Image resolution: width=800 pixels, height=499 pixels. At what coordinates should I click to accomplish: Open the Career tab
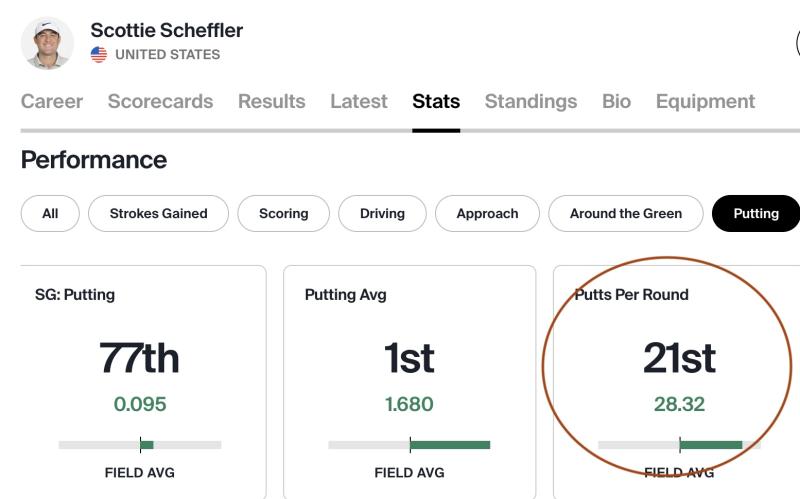pos(52,101)
